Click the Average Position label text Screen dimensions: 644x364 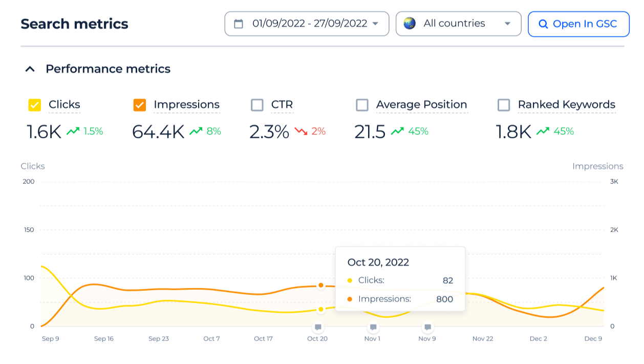tap(422, 104)
